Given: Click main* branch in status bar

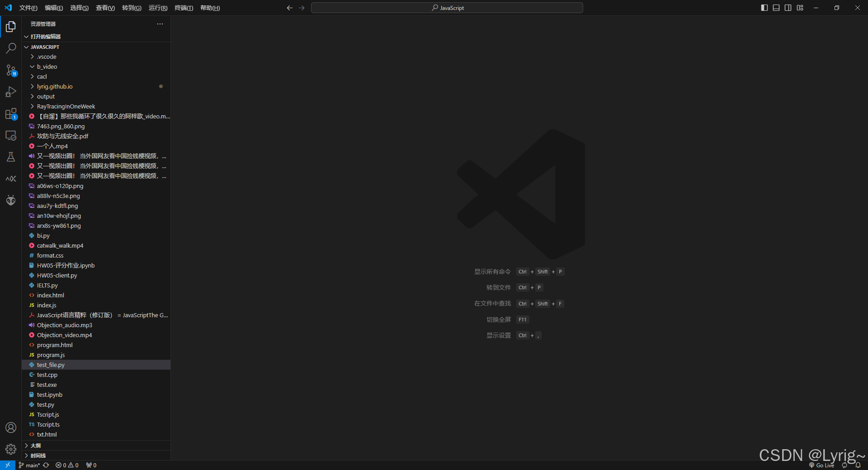Looking at the screenshot, I should pos(29,465).
